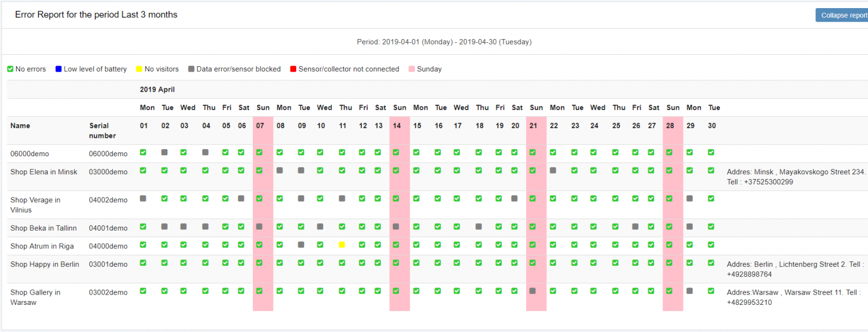868x332 pixels.
Task: Click gray error icon for Shop Gallery on April 21
Action: pos(533,291)
